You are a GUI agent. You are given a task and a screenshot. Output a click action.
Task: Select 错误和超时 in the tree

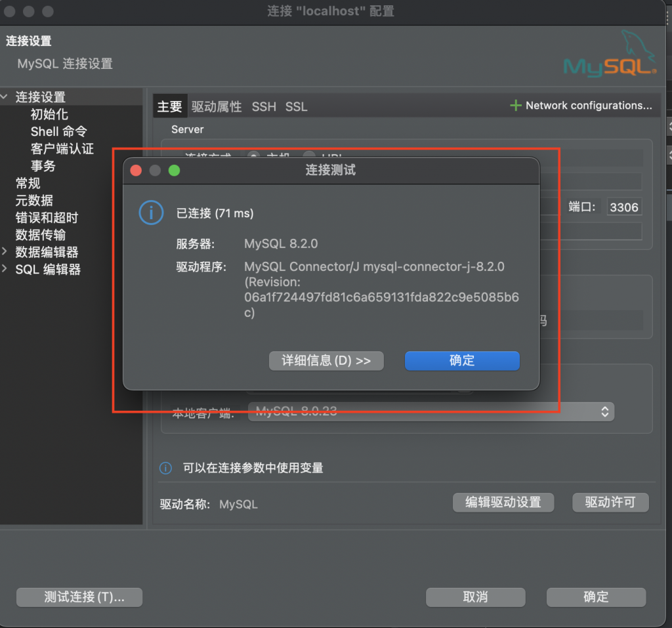[47, 217]
